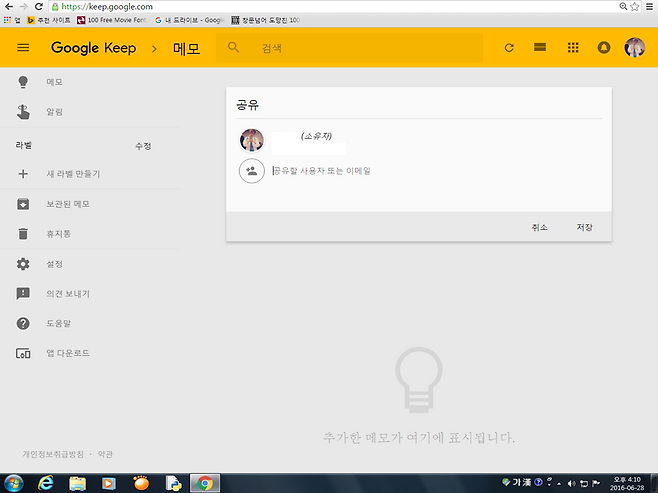Open 100 Free Movie Font bookmark

(x=112, y=20)
